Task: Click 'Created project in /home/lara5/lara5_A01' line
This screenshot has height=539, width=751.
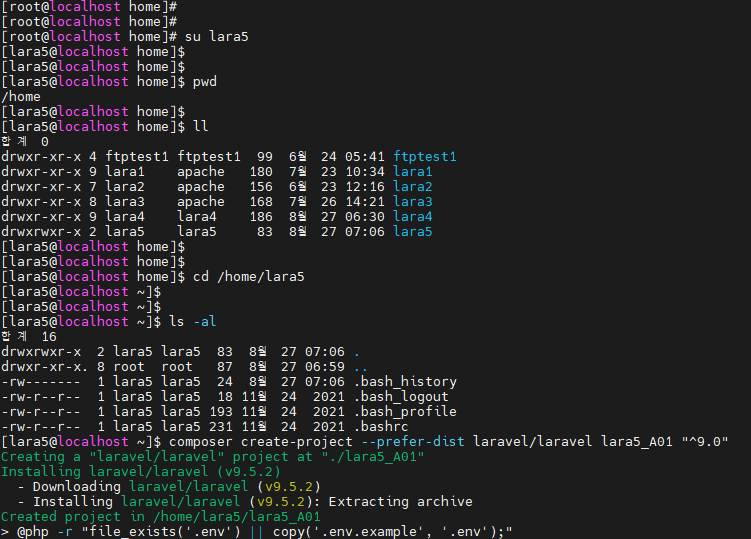Action: (x=161, y=516)
